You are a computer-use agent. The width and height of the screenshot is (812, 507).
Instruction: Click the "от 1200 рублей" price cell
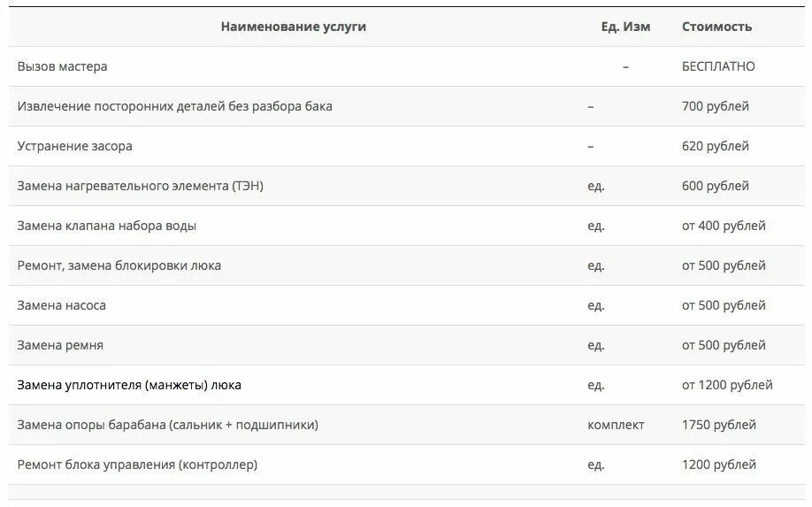coord(727,385)
